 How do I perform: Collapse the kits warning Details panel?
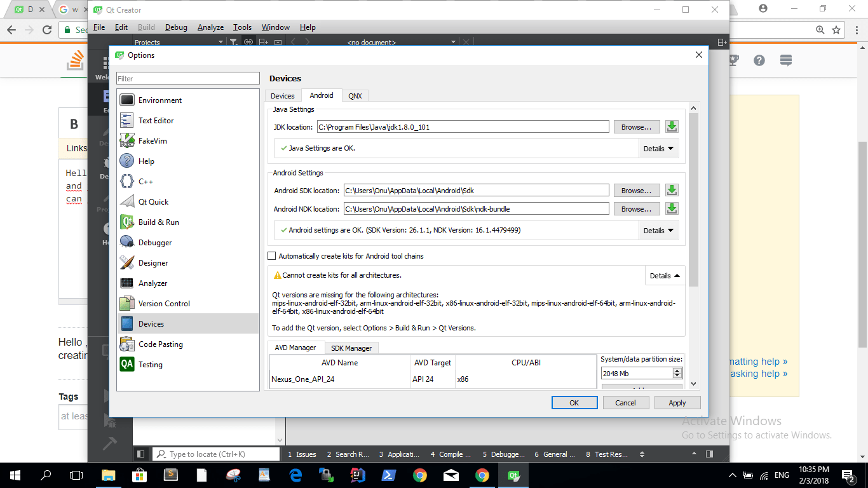tap(665, 276)
